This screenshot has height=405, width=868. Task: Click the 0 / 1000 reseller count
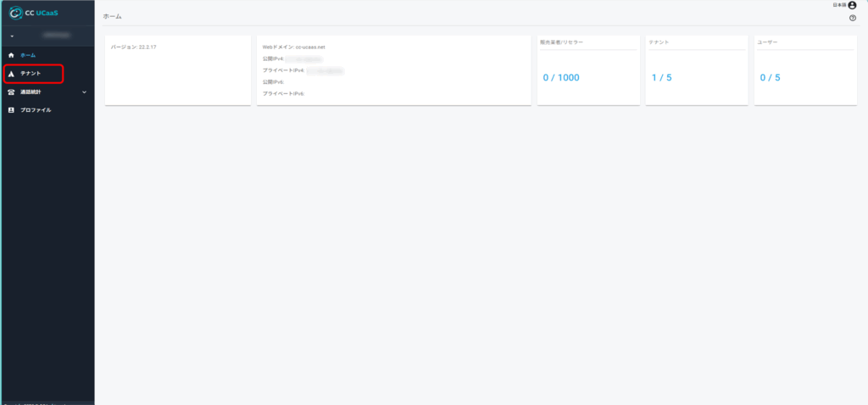pos(561,77)
